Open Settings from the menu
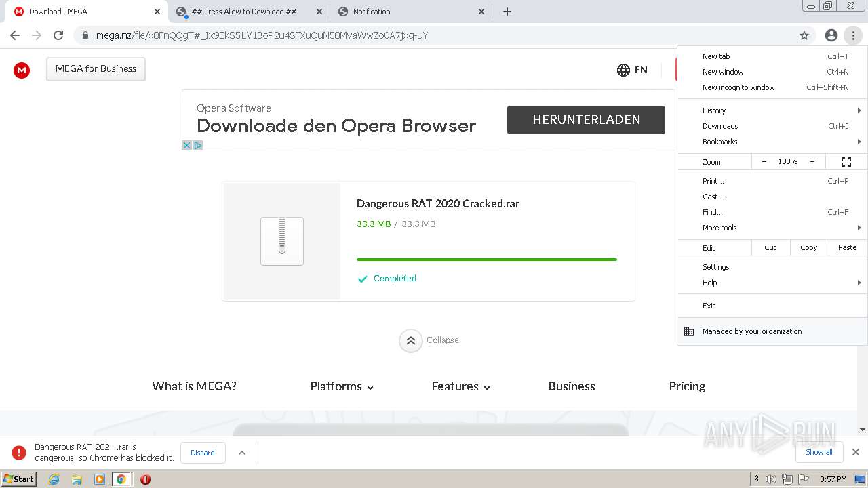Viewport: 868px width, 488px height. [772, 267]
